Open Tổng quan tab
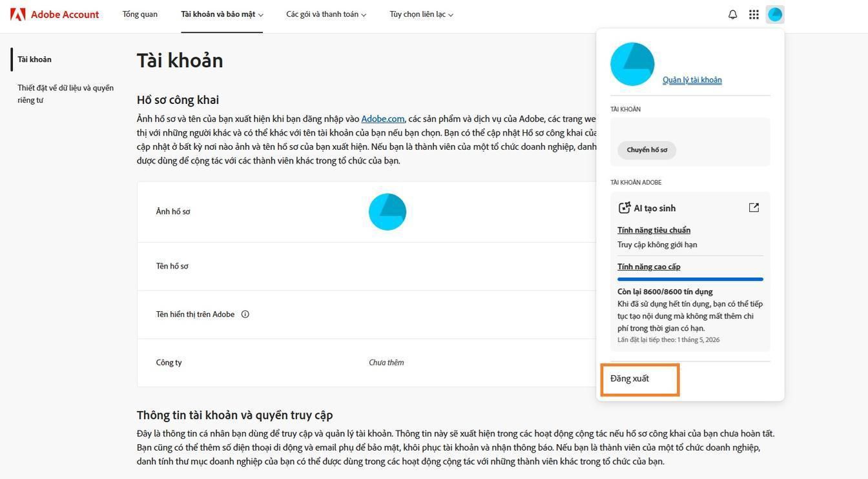This screenshot has width=868, height=479. pyautogui.click(x=140, y=14)
